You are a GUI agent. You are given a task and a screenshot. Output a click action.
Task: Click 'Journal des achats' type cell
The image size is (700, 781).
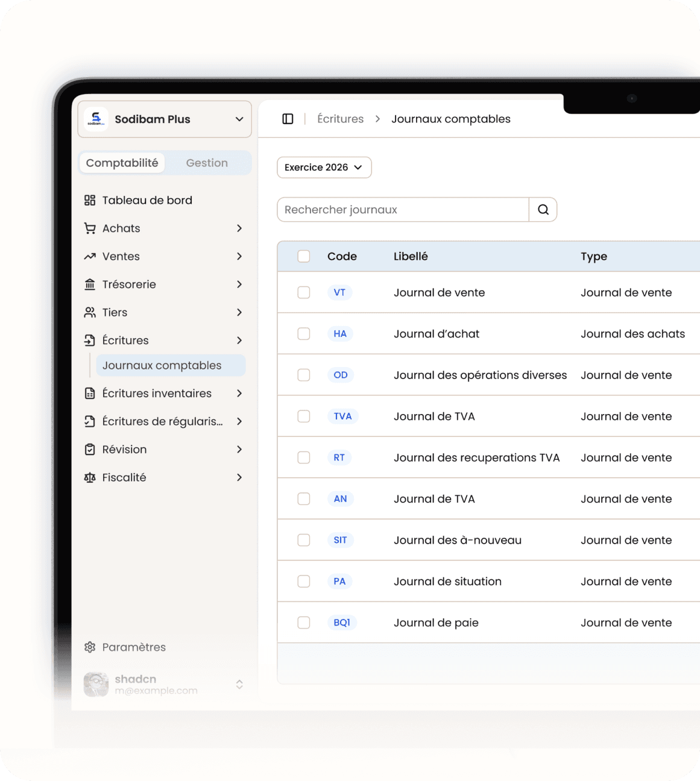(633, 334)
